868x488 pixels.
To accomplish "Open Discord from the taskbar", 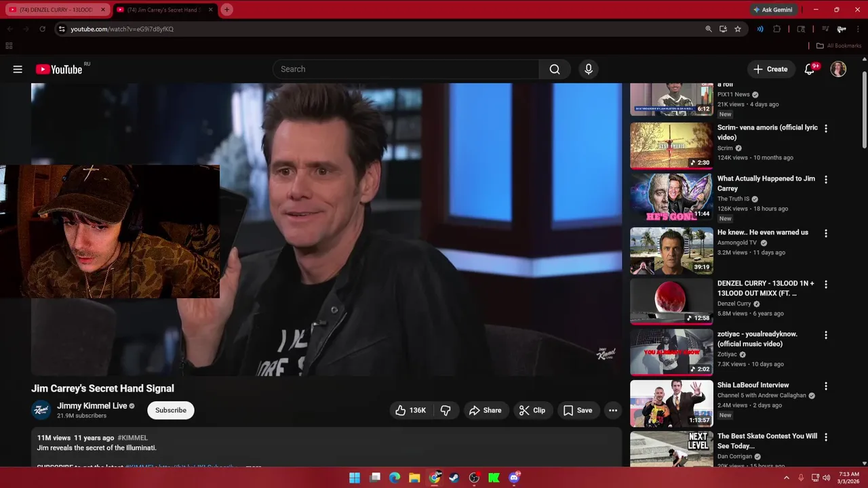I will point(514,478).
